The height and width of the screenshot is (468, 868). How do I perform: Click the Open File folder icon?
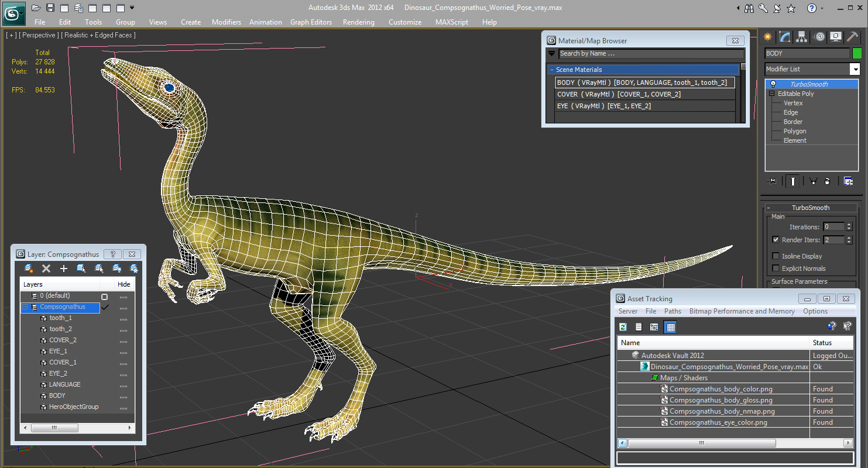pyautogui.click(x=36, y=8)
